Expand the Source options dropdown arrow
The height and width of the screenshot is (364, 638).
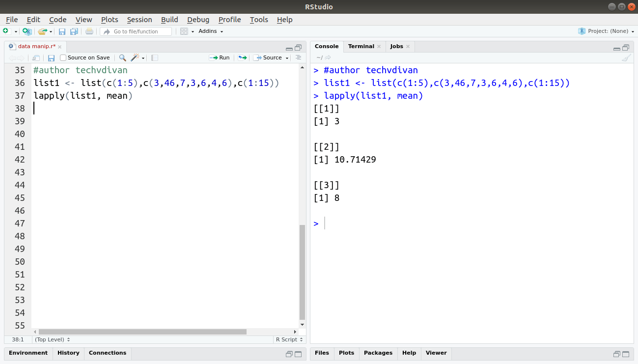[x=287, y=58]
